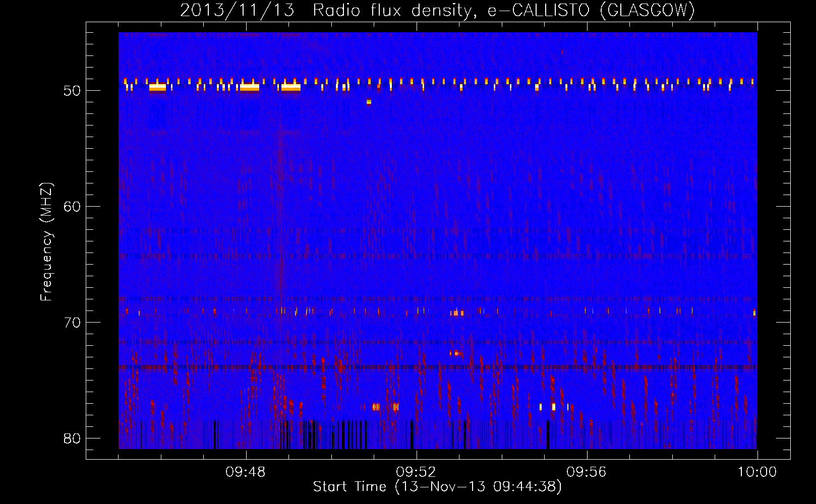Click the '09:48' time tick label
The height and width of the screenshot is (504, 816).
click(x=246, y=472)
